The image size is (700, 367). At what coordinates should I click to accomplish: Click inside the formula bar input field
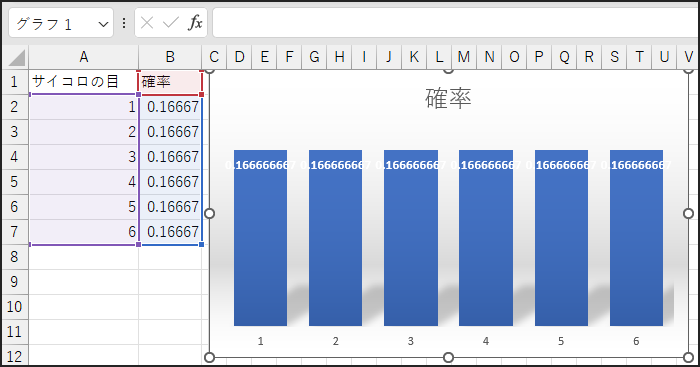(x=455, y=23)
